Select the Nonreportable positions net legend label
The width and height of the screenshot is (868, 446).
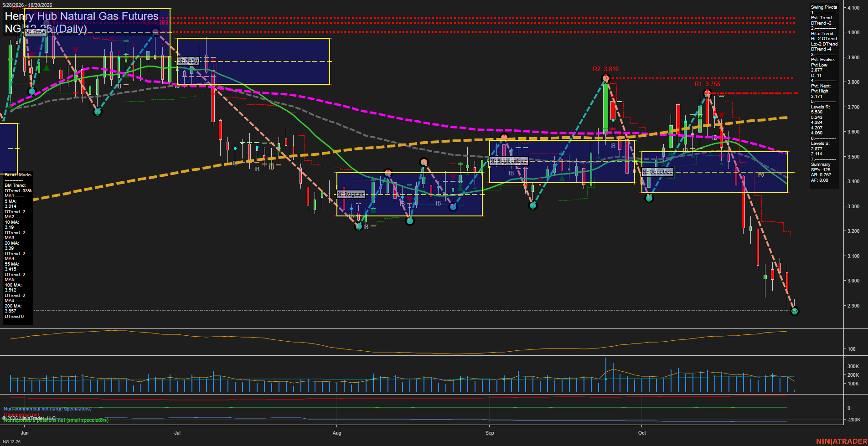point(56,420)
